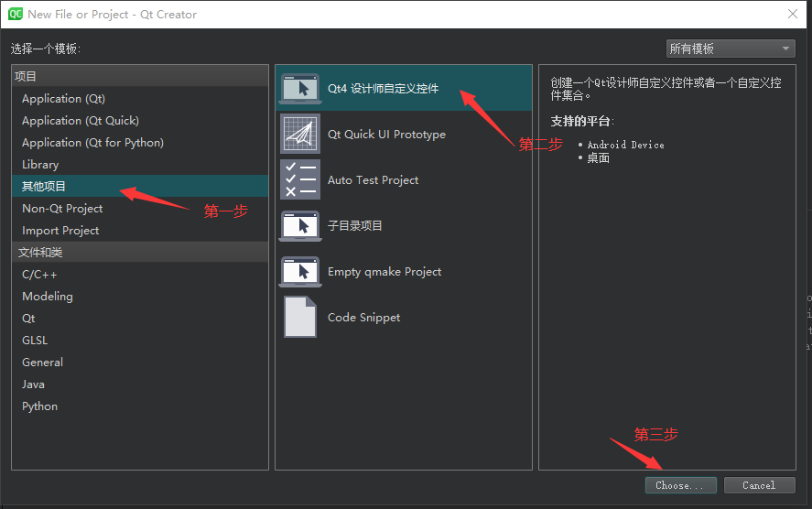Close the New File or Project window
Viewport: 812px width, 509px height.
[793, 14]
